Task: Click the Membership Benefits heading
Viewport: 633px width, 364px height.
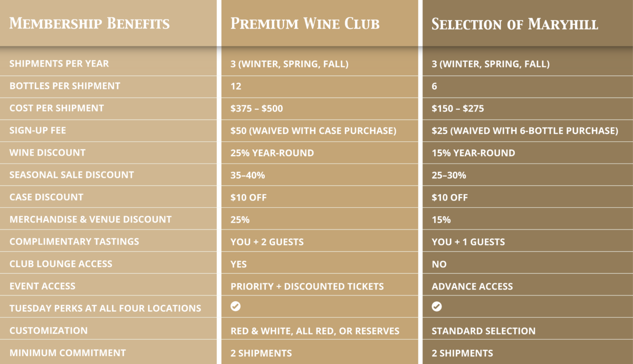Action: point(90,24)
